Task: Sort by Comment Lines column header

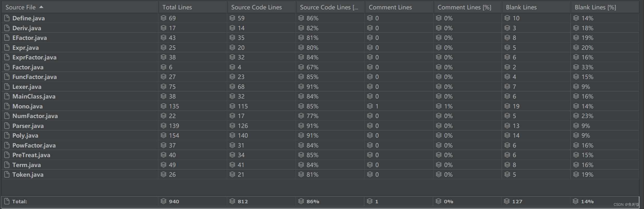Action: click(x=399, y=7)
